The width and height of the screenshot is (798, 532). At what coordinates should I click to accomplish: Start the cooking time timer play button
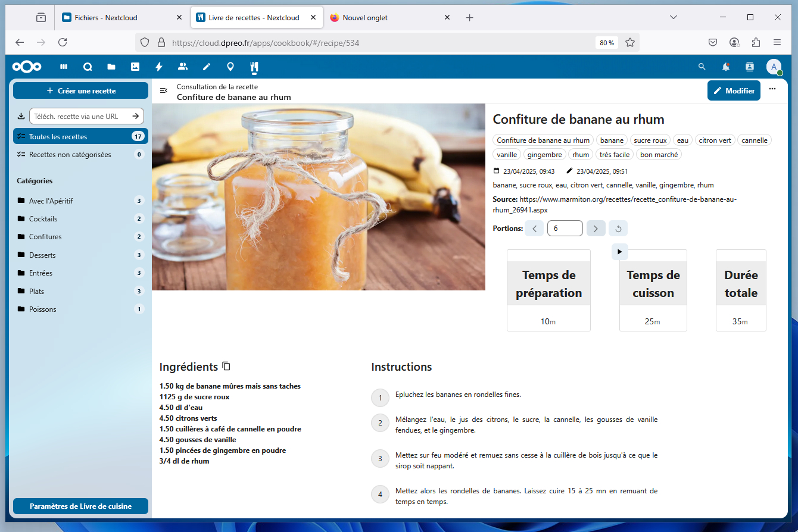click(619, 252)
